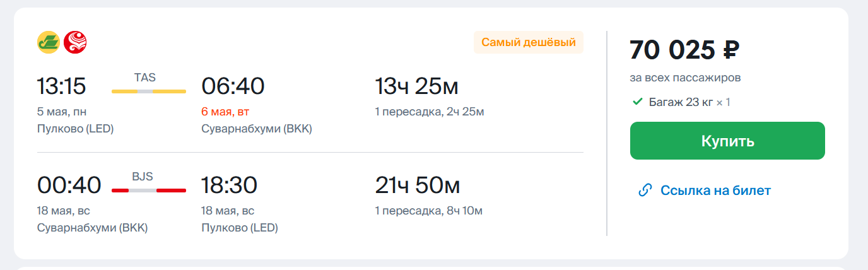Viewport: 868px width, 270px height.
Task: Click the TAS transfer airport code
Action: tap(145, 78)
